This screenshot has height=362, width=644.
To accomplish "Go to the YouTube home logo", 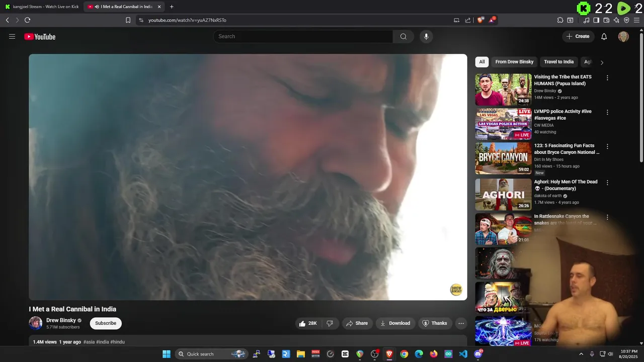I will tap(40, 36).
